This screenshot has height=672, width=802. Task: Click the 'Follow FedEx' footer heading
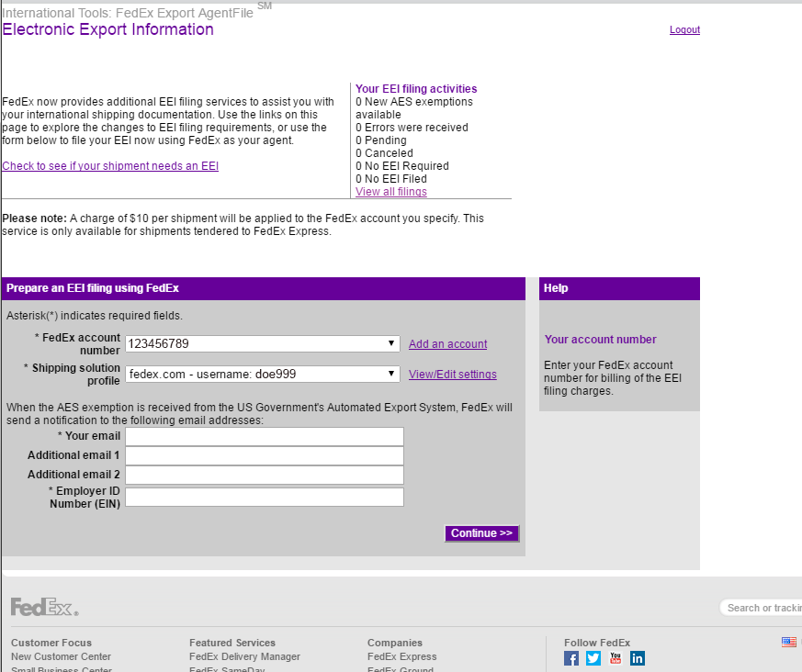[x=597, y=643]
